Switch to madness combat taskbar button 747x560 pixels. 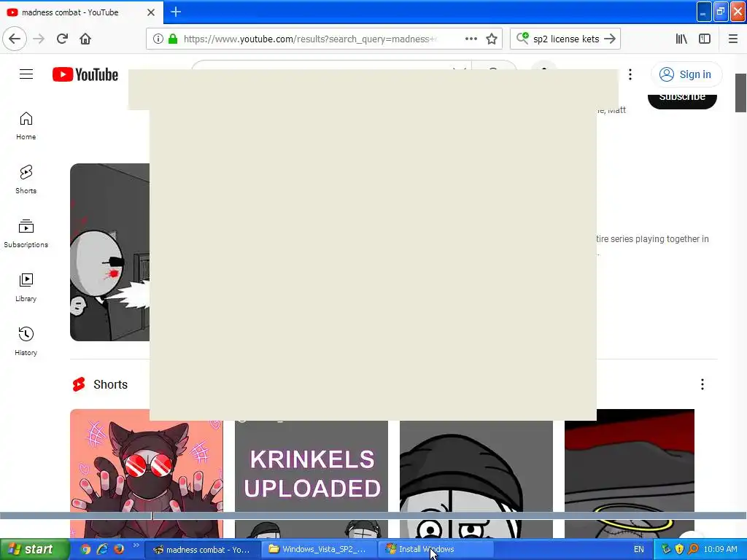tap(202, 550)
